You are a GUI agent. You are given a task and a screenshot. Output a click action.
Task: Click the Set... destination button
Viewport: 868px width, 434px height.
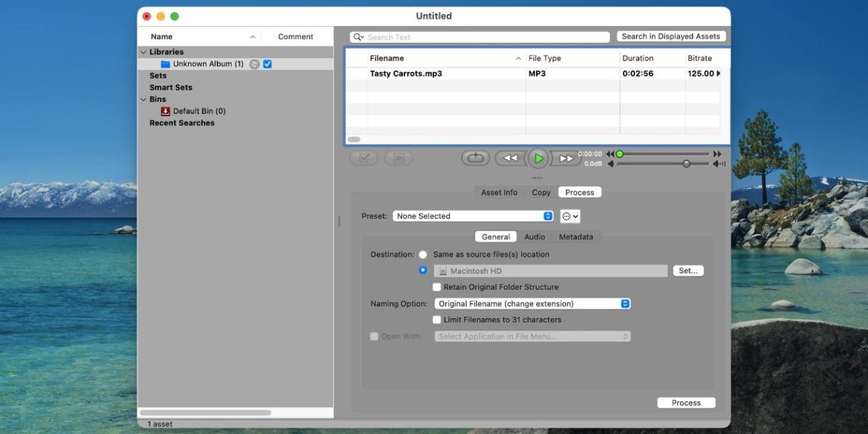click(688, 271)
